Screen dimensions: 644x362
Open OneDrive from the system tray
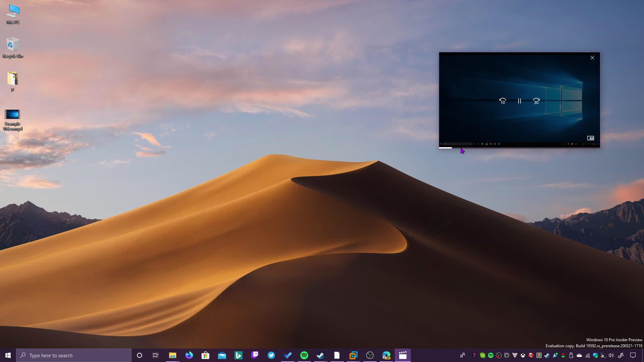tap(579, 355)
